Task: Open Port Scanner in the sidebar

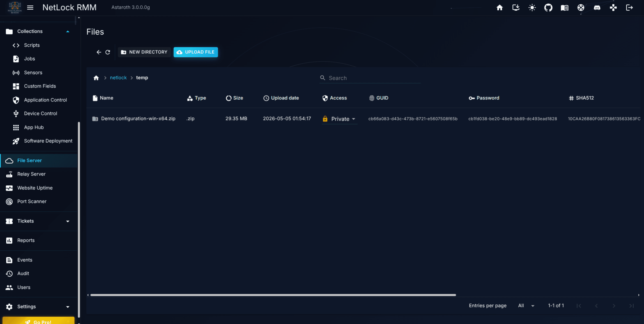Action: 39,202
